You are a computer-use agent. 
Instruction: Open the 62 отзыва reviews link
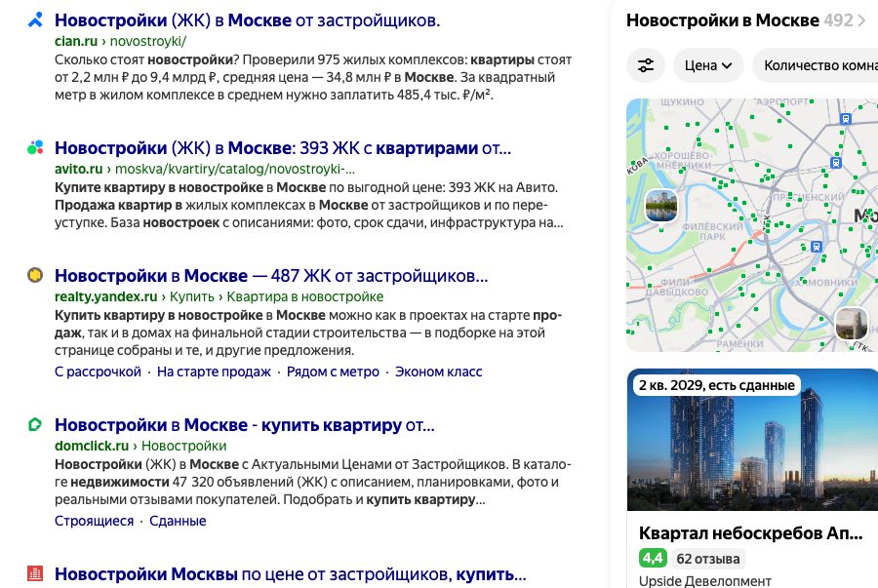(708, 559)
